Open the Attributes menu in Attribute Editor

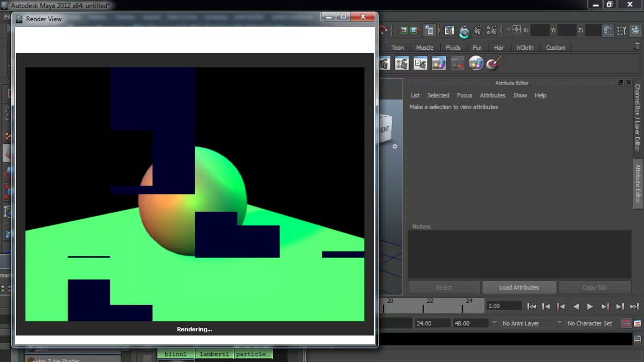point(493,95)
